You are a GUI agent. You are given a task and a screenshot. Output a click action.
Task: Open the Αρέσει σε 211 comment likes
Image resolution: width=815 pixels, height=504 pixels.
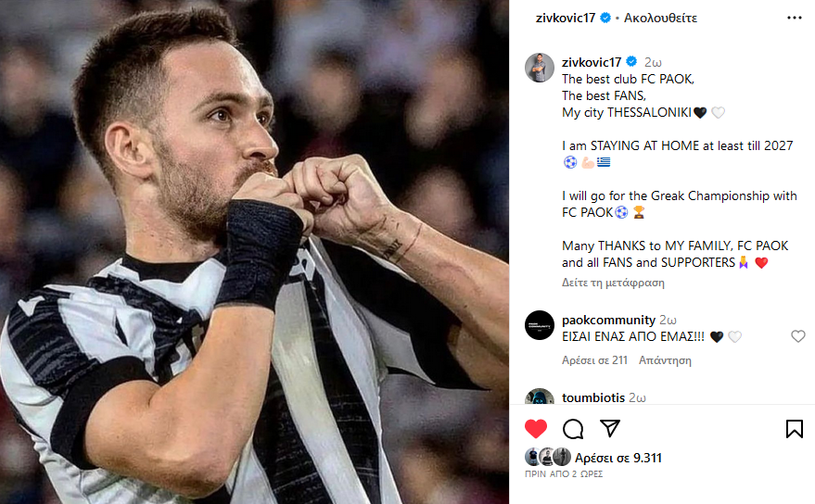[x=592, y=360]
